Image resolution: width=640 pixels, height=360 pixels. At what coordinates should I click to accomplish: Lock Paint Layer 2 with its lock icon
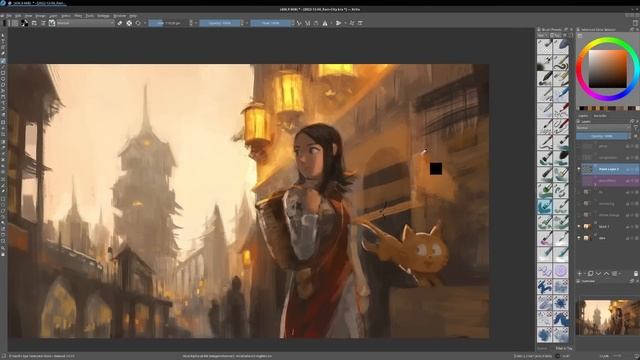pos(628,169)
